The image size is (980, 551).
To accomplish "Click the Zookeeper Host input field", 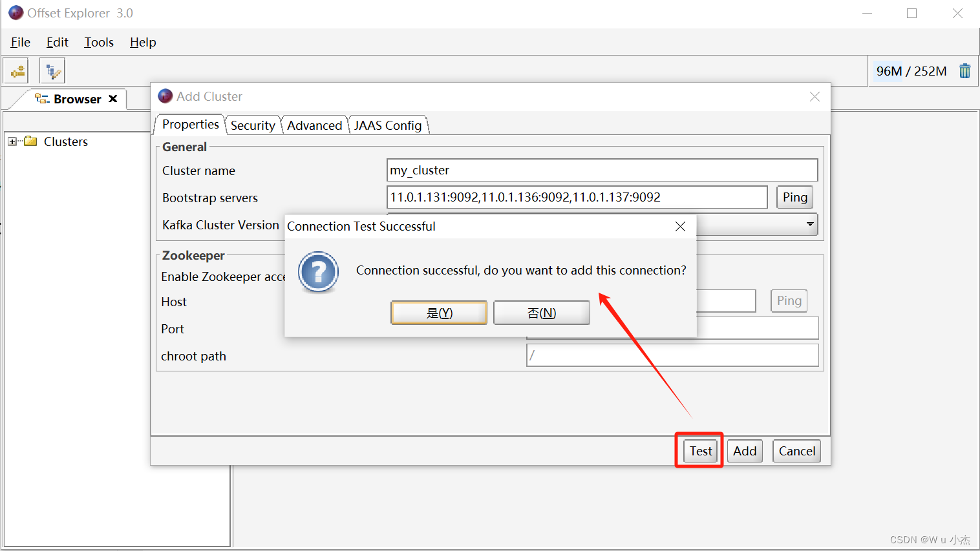I will [x=726, y=300].
